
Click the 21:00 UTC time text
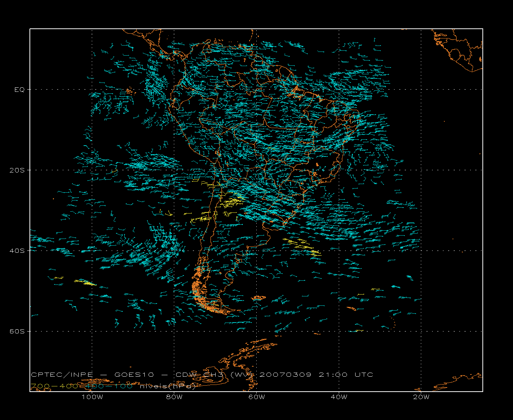coord(346,375)
